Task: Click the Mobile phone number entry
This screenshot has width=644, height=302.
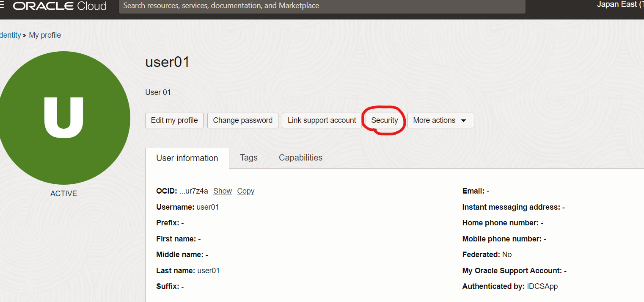Action: [504, 239]
